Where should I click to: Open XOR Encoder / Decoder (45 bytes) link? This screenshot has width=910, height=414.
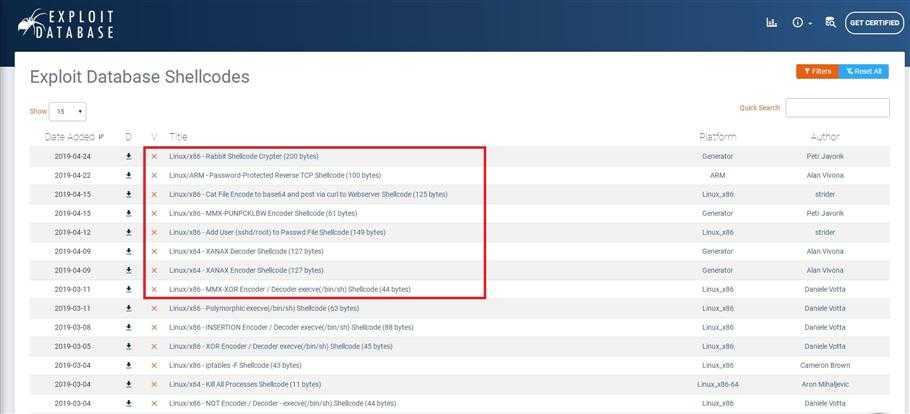[x=280, y=346]
